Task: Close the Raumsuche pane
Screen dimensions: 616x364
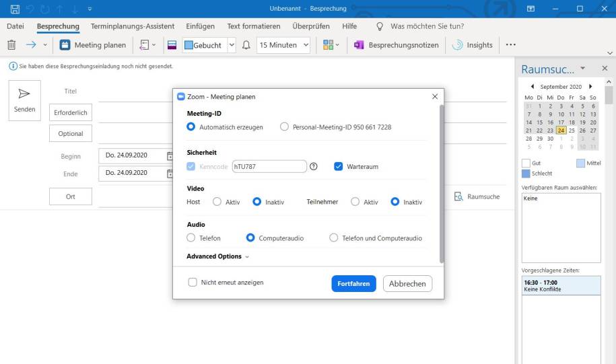Action: tap(605, 69)
